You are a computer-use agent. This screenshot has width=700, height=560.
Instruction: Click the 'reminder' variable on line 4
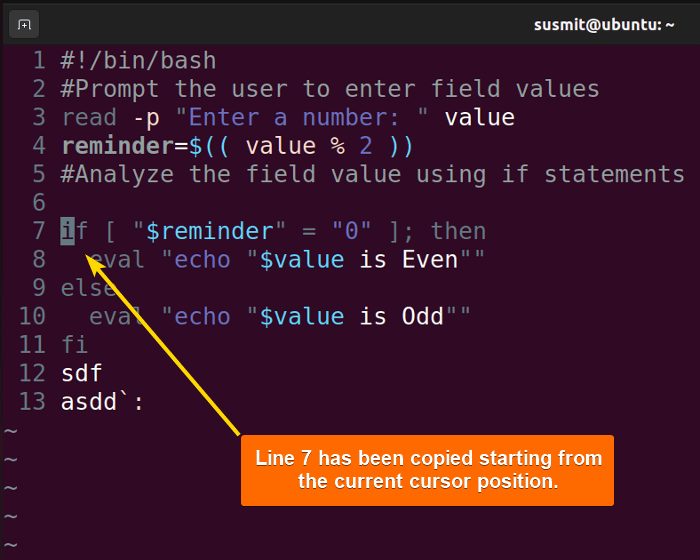tap(117, 146)
